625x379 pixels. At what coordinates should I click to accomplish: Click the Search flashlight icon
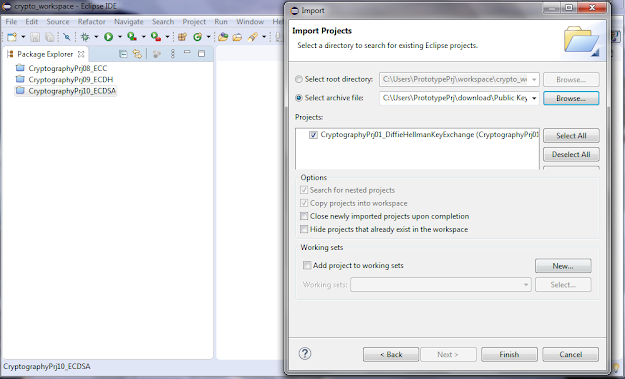point(253,37)
